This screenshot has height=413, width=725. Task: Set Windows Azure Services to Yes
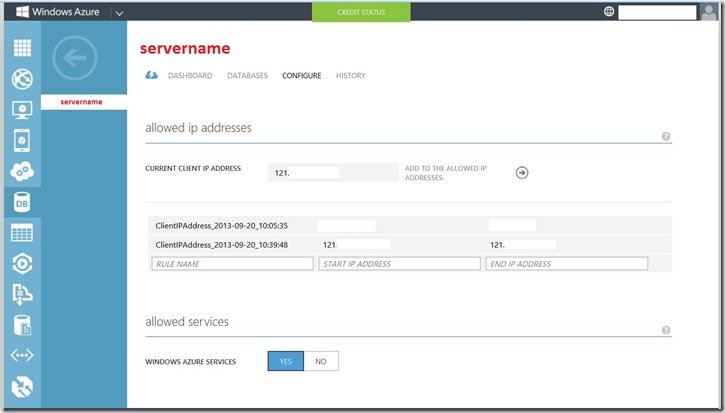(x=286, y=361)
